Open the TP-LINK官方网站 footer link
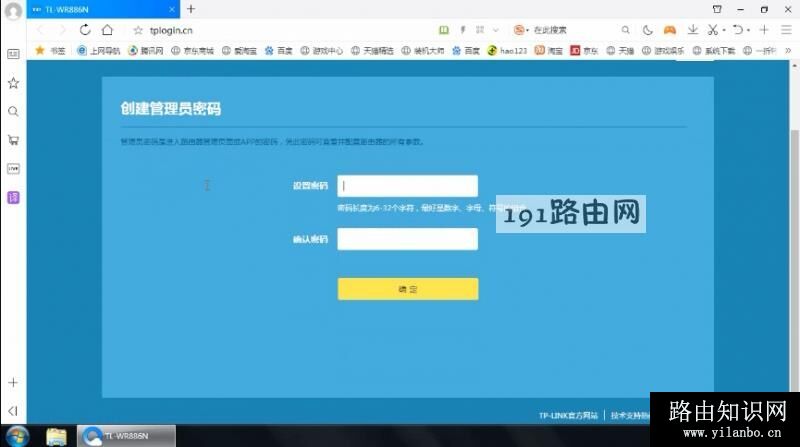Viewport: 800px width, 447px height. point(568,415)
